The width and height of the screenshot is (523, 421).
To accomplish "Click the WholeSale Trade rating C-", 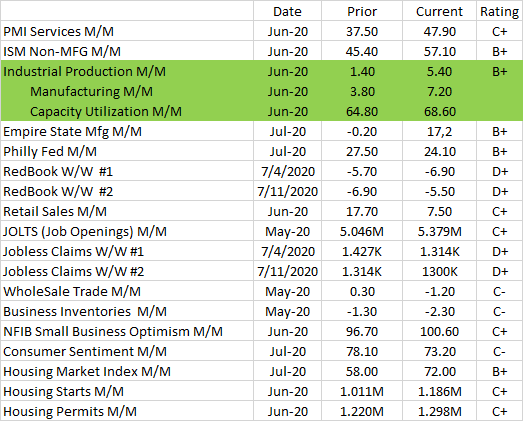I will click(x=500, y=292).
